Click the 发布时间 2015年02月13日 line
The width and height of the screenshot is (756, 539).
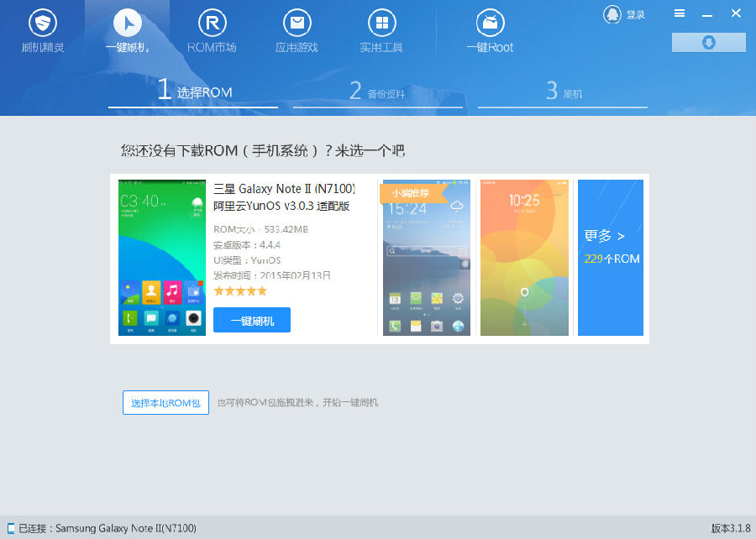272,275
